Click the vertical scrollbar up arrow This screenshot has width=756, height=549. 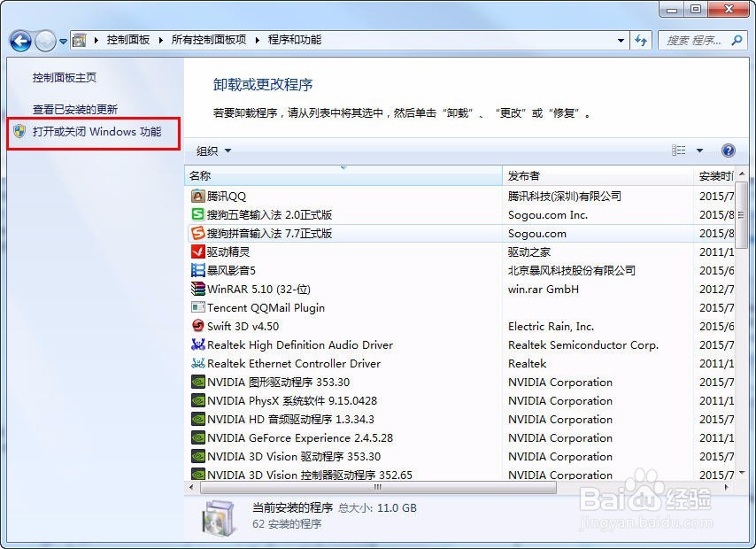coord(742,174)
